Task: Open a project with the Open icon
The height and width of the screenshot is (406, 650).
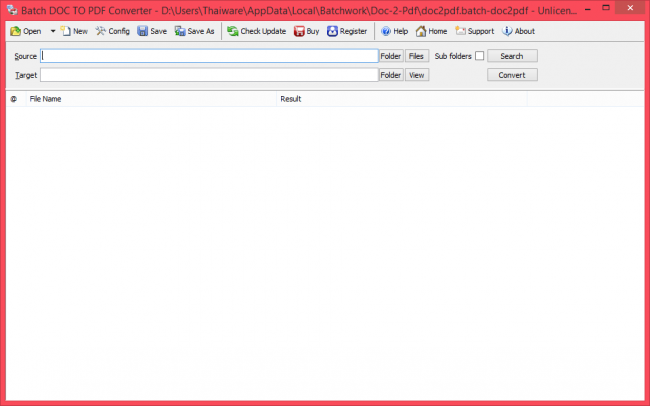Action: 26,31
